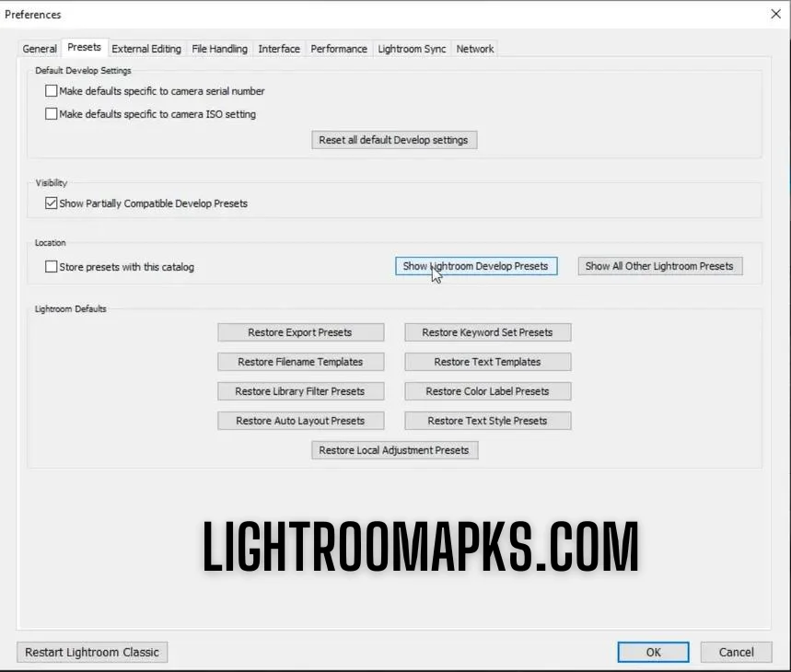Click Restore Text Style Presets
Image resolution: width=791 pixels, height=672 pixels.
pos(488,421)
